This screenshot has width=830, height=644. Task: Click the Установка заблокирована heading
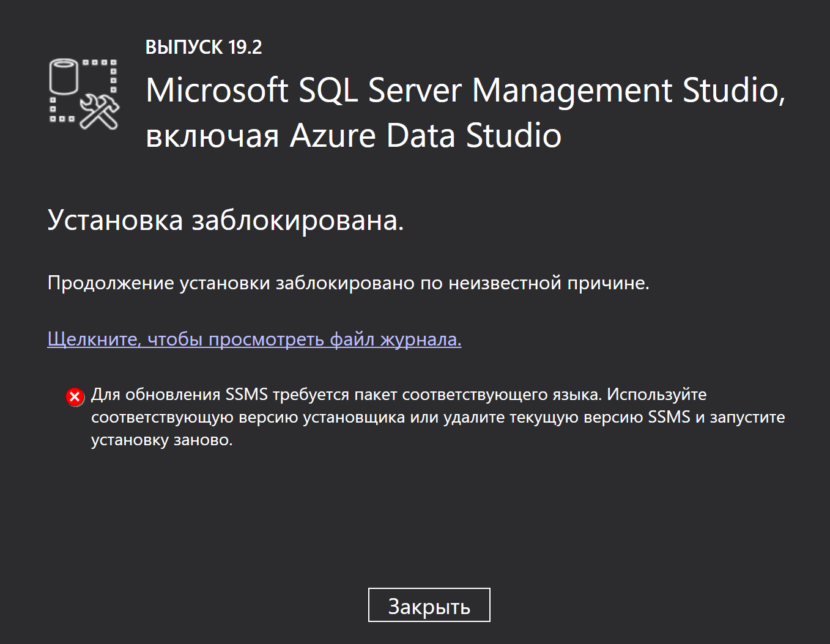coord(226,221)
